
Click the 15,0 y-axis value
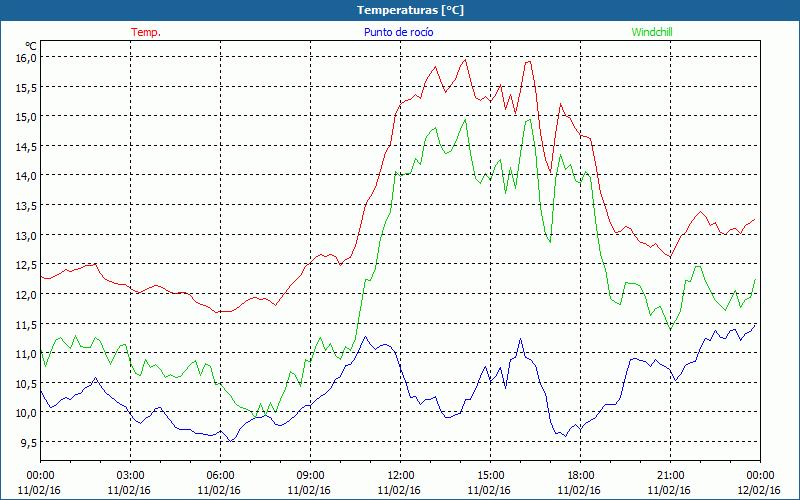click(x=26, y=117)
